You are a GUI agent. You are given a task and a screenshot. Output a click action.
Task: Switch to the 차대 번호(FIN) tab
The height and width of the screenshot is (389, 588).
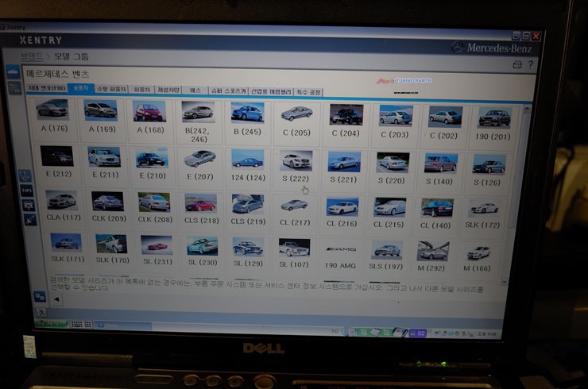pos(47,89)
